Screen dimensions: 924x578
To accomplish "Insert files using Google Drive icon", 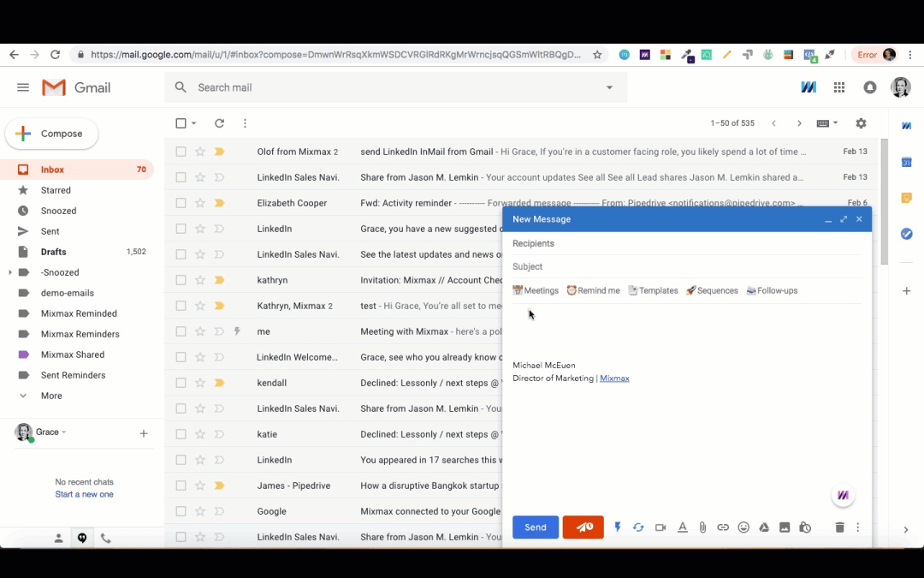I will (764, 527).
